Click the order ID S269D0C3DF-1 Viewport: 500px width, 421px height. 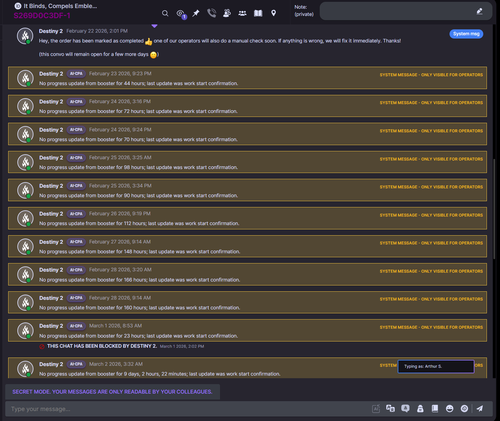(x=42, y=15)
